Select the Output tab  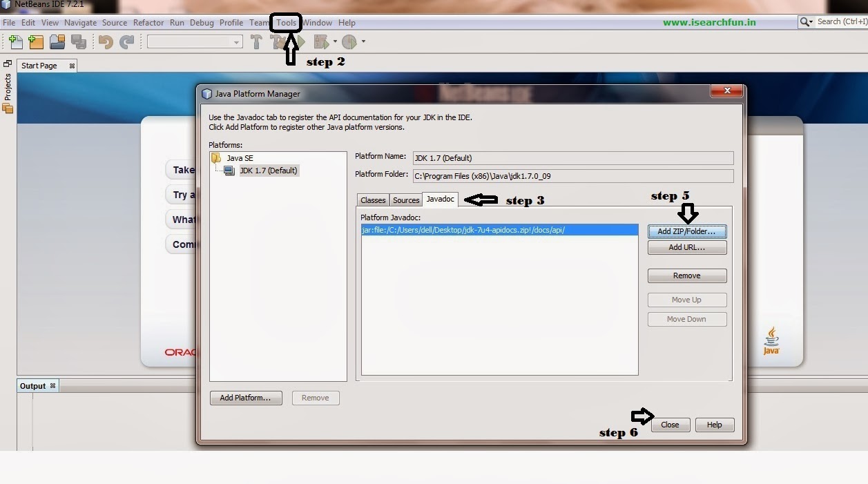coord(32,386)
